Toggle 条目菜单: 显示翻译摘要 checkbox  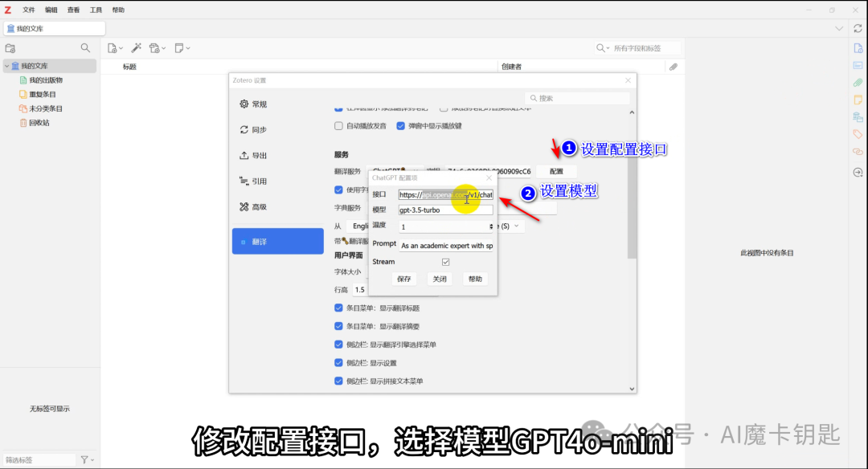pos(339,326)
